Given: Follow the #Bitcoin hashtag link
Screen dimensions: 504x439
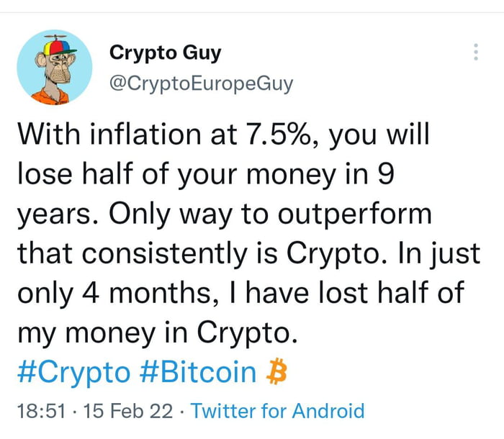Looking at the screenshot, I should [197, 372].
